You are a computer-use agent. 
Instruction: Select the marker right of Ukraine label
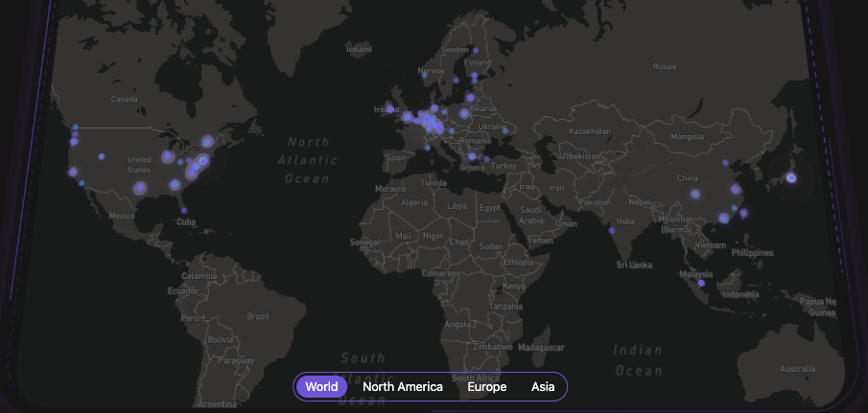504,131
